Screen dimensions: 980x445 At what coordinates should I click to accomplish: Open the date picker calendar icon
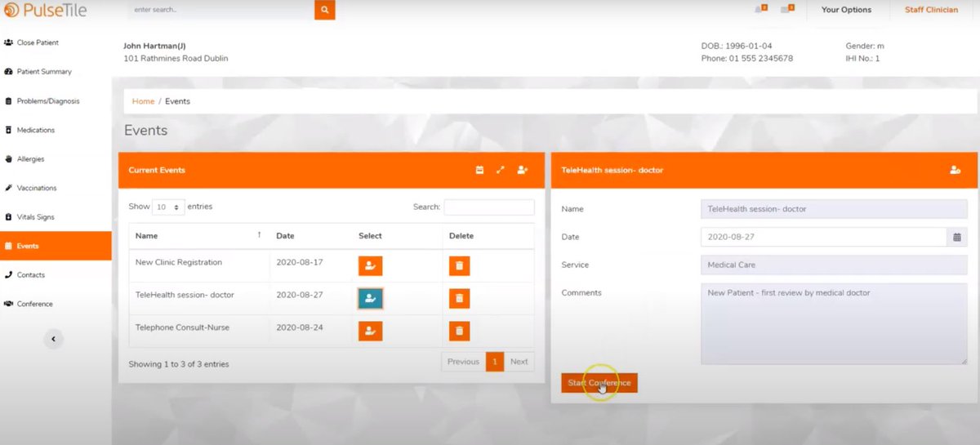tap(957, 237)
